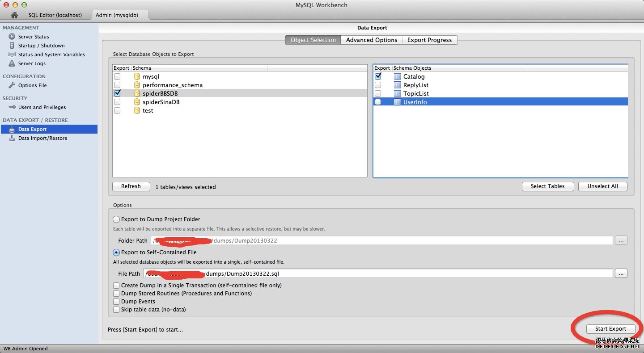644x353 pixels.
Task: Browse for File Path with ellipsis button
Action: (x=621, y=273)
